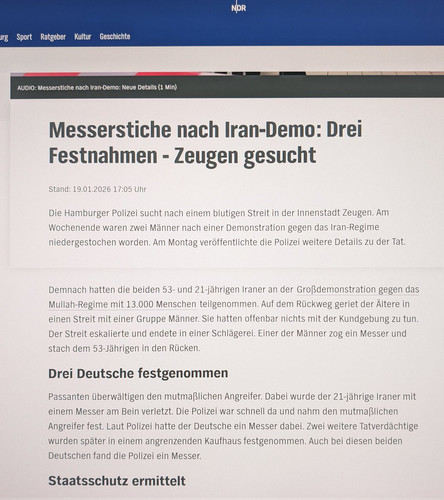
Task: Open the Sport menu item
Action: [x=24, y=37]
